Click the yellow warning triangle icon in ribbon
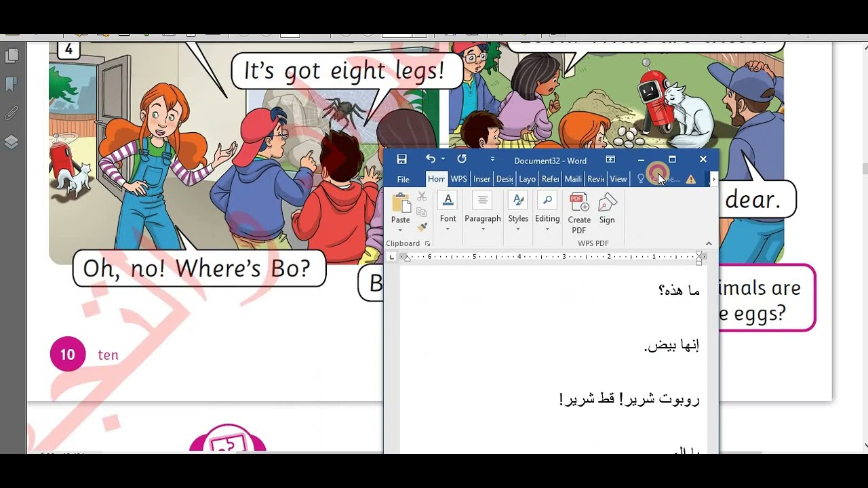This screenshot has width=868, height=488. [x=690, y=179]
